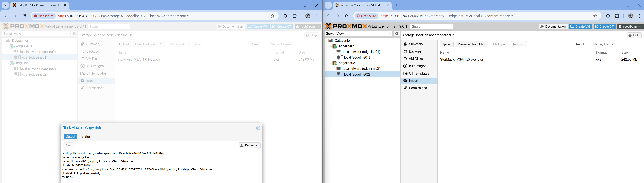Click the Proxmox logo in the edgeline02 window
This screenshot has width=644, height=183.
click(346, 26)
